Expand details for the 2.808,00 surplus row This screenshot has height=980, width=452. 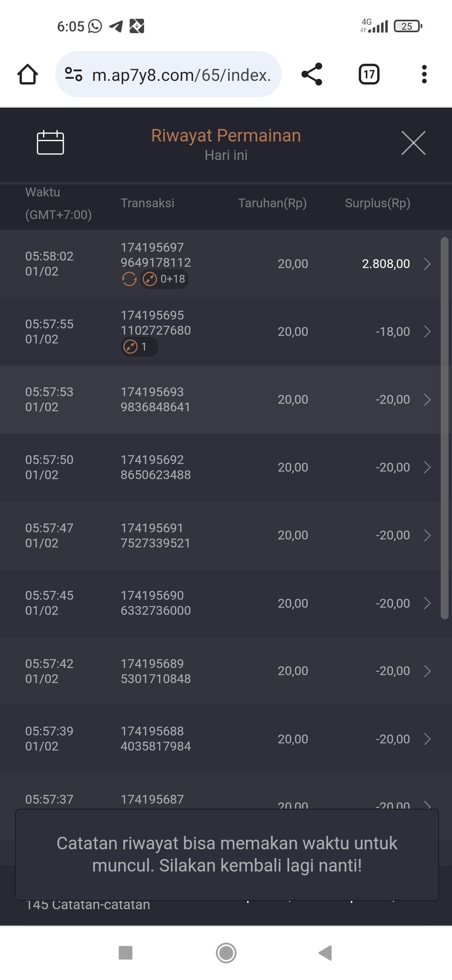(x=427, y=264)
